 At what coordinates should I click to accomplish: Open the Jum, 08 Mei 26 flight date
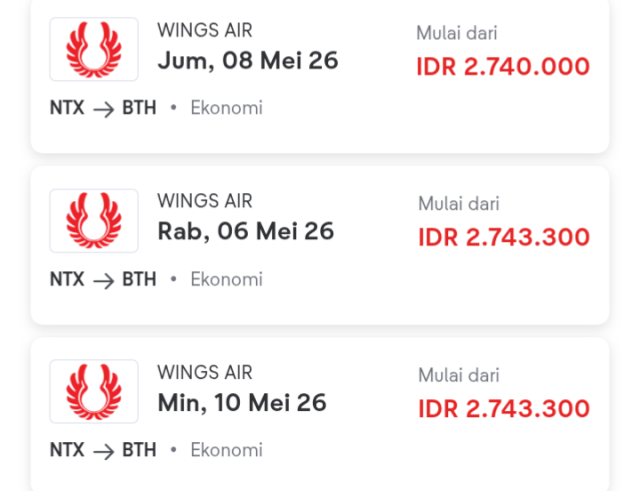pos(248,61)
